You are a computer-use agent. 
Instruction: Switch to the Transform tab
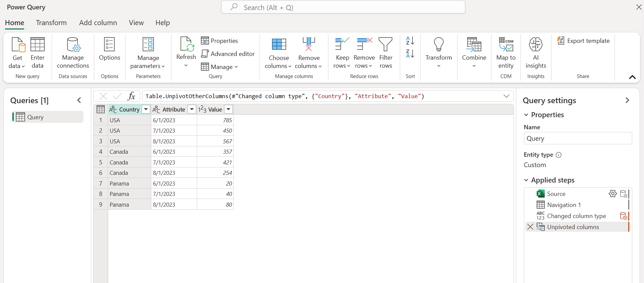coord(51,23)
